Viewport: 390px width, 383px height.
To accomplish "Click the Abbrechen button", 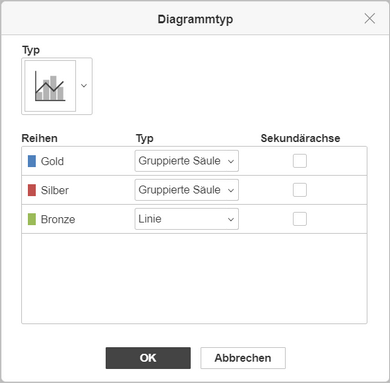I will [x=243, y=358].
